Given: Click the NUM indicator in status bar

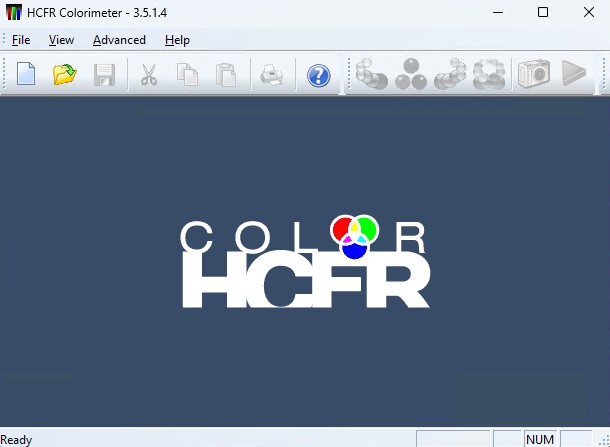Looking at the screenshot, I should tap(540, 440).
